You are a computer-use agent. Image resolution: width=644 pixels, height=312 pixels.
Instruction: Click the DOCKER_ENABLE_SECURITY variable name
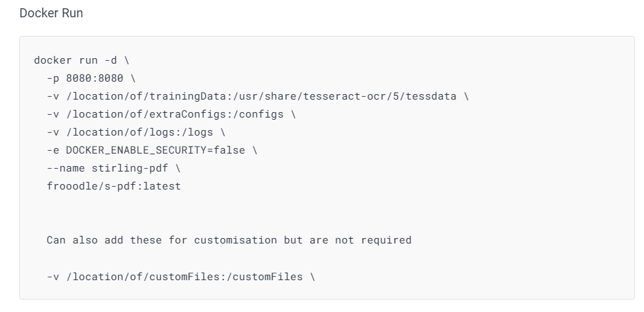(136, 150)
